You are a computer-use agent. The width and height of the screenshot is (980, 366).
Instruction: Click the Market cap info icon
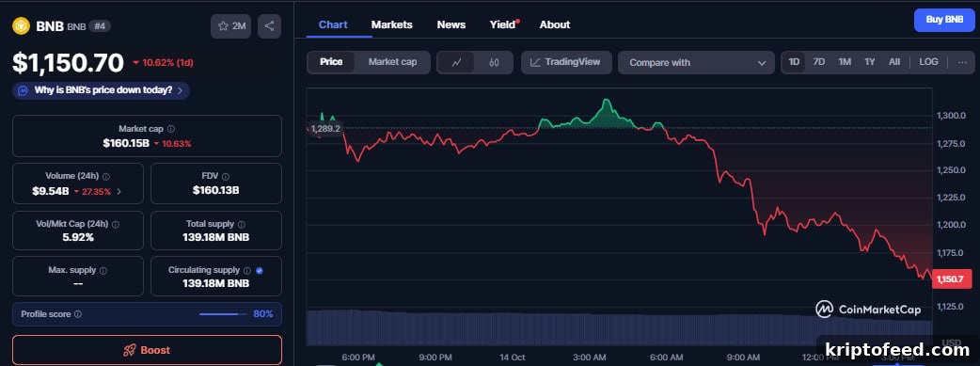point(171,129)
